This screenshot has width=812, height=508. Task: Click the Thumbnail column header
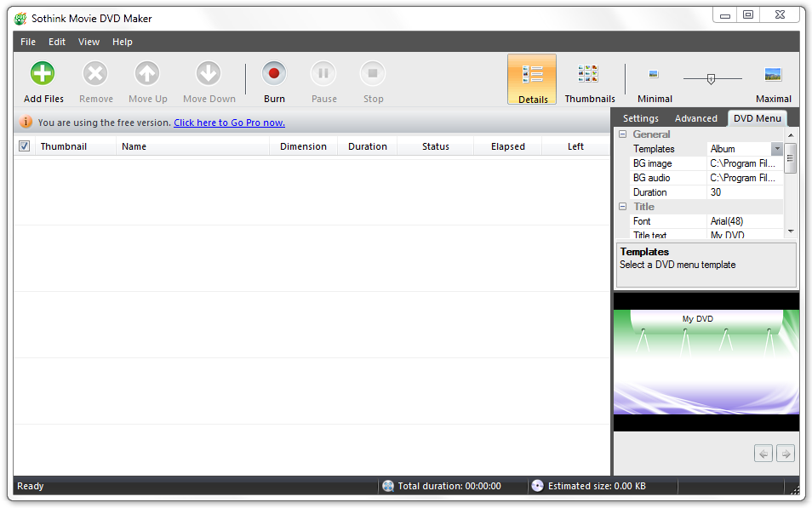pos(74,146)
